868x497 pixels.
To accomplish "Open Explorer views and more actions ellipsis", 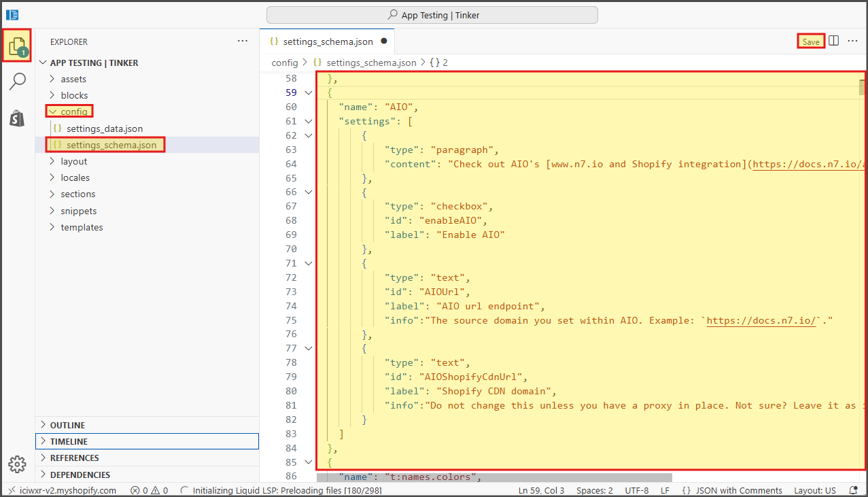I will click(243, 41).
